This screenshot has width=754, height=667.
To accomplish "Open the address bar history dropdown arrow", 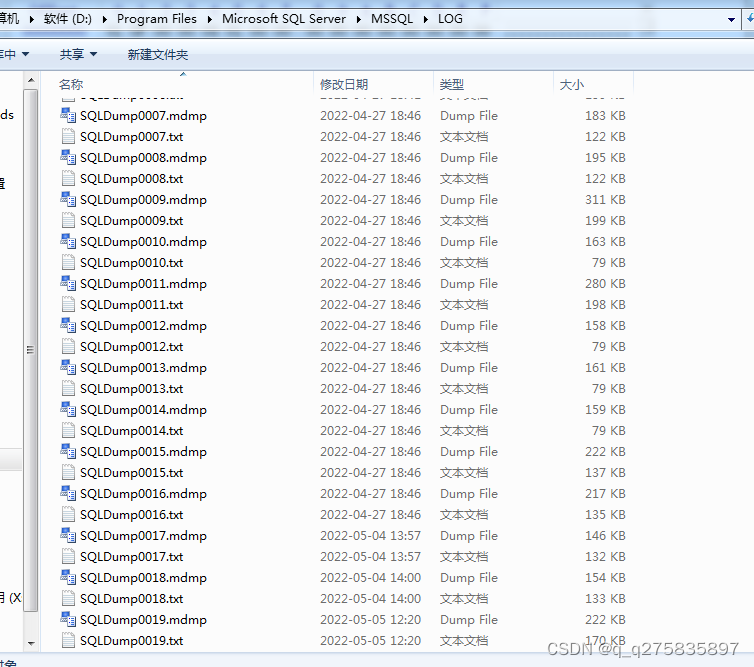I will click(731, 20).
